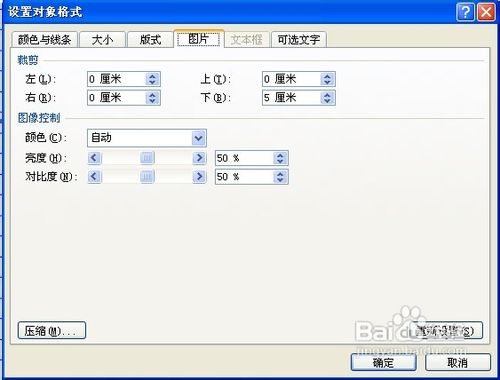500x380 pixels.
Task: Click the 对比度 slider thumb
Action: pos(147,177)
